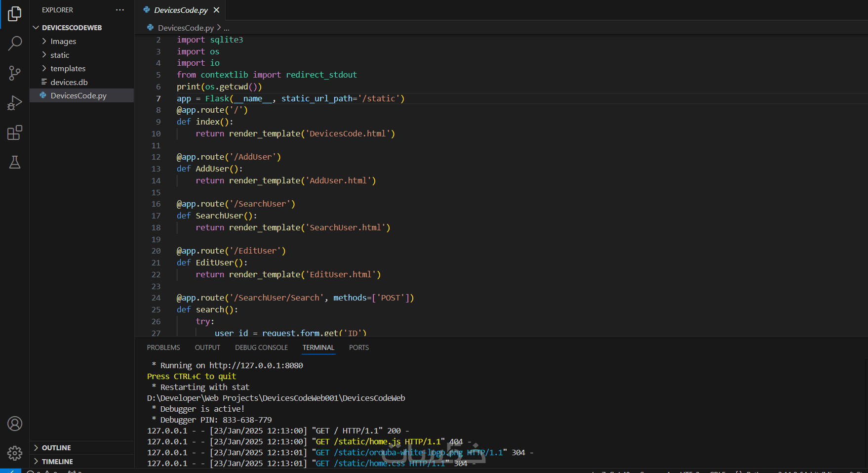Close the DevicesCode.py editor tab
868x473 pixels.
click(216, 10)
